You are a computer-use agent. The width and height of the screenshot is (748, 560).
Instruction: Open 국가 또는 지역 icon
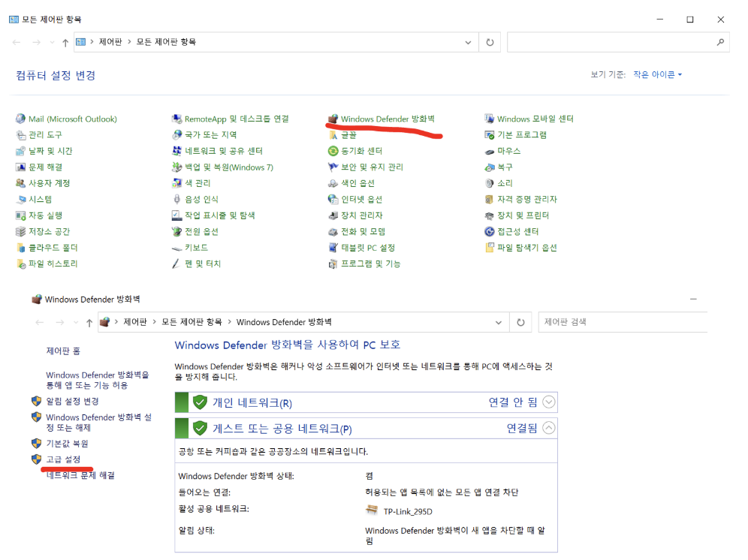(x=204, y=135)
